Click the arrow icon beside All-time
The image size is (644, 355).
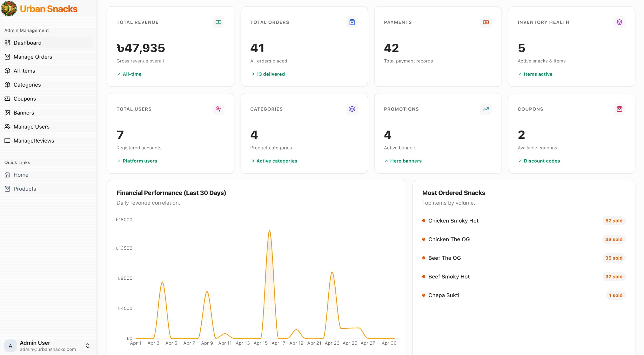click(119, 74)
